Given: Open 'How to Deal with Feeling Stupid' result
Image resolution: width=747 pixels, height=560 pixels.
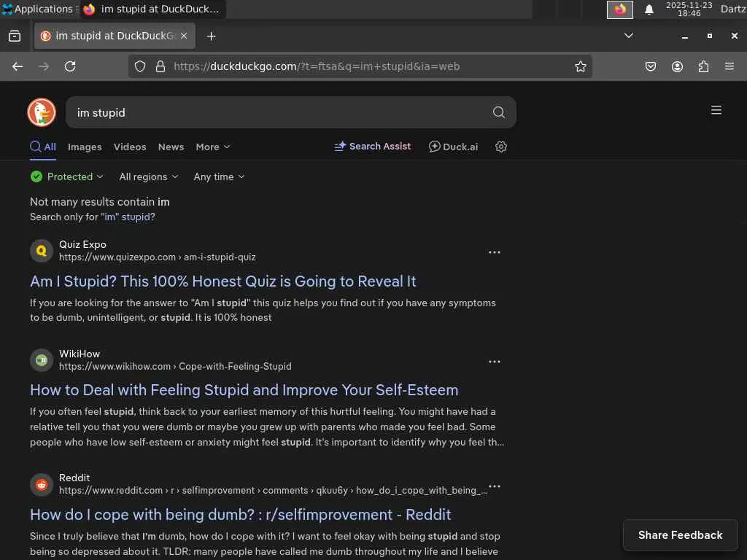Looking at the screenshot, I should point(244,390).
